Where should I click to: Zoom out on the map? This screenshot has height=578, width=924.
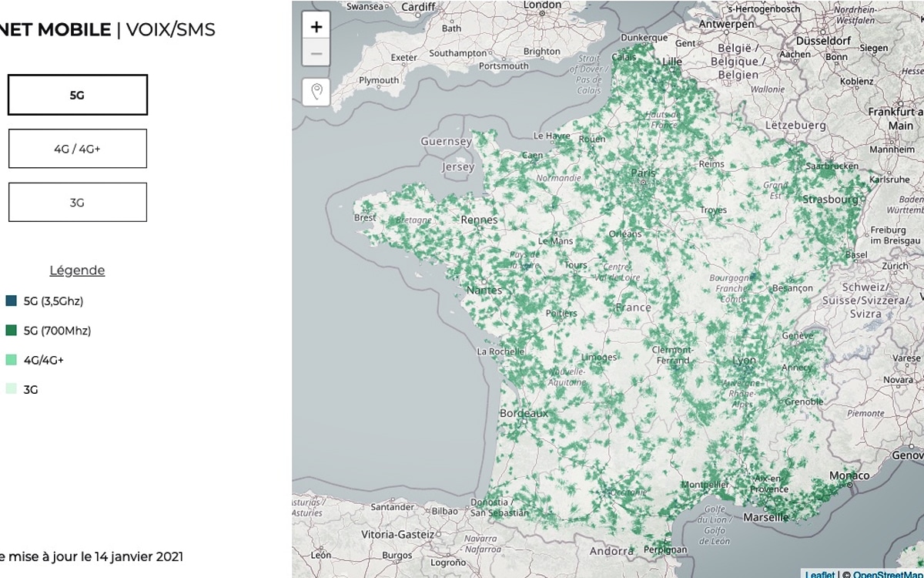[316, 52]
